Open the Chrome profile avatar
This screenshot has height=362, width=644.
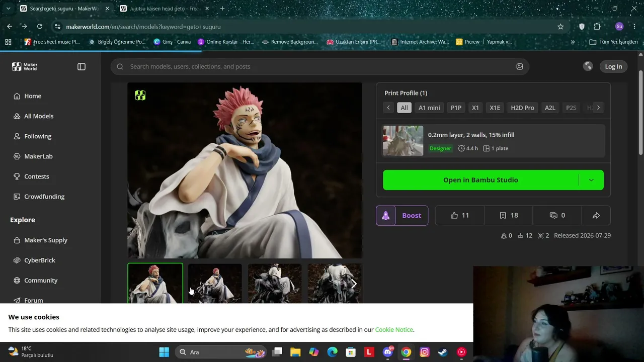pos(619,27)
